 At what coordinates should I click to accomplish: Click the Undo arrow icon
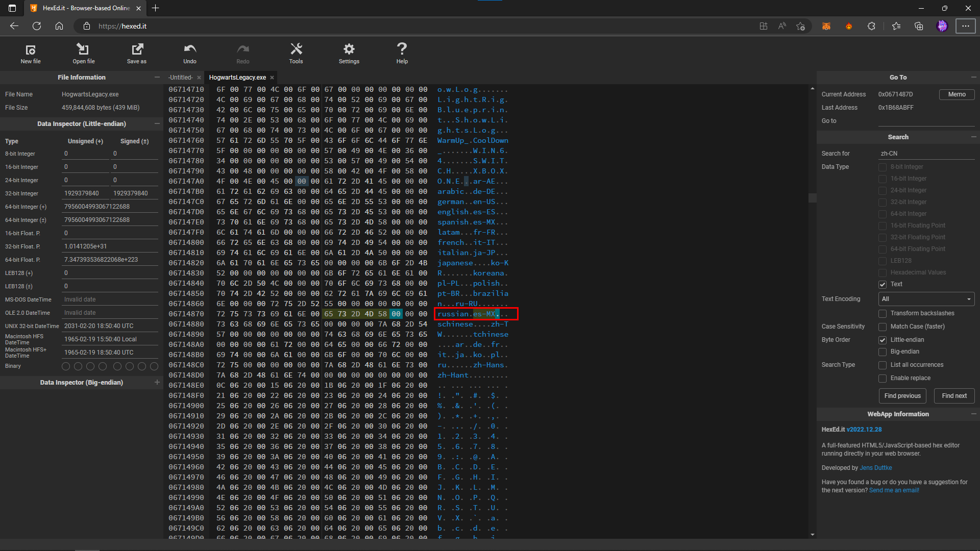point(190,49)
